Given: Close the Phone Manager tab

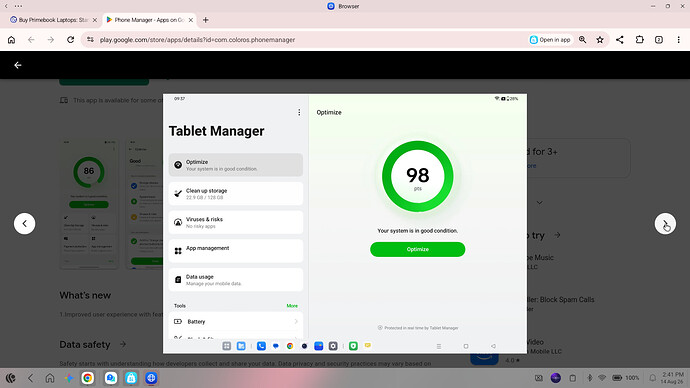Looking at the screenshot, I should point(191,20).
